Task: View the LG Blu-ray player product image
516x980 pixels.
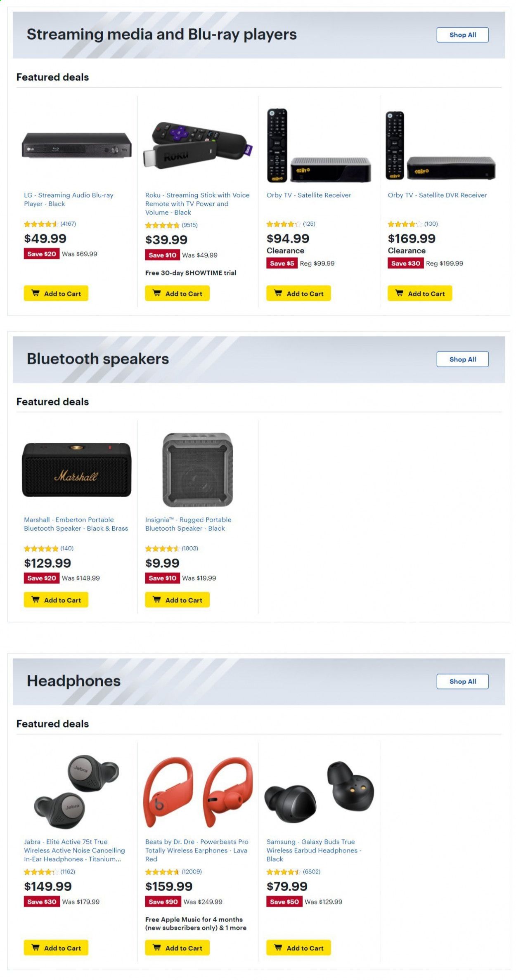Action: click(77, 145)
